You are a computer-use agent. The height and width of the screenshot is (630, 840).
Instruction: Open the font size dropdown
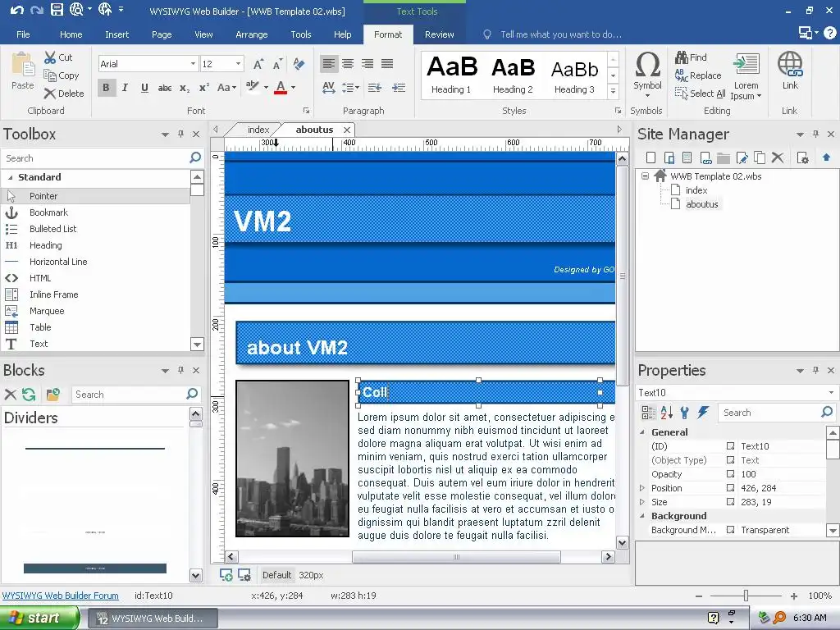click(239, 64)
